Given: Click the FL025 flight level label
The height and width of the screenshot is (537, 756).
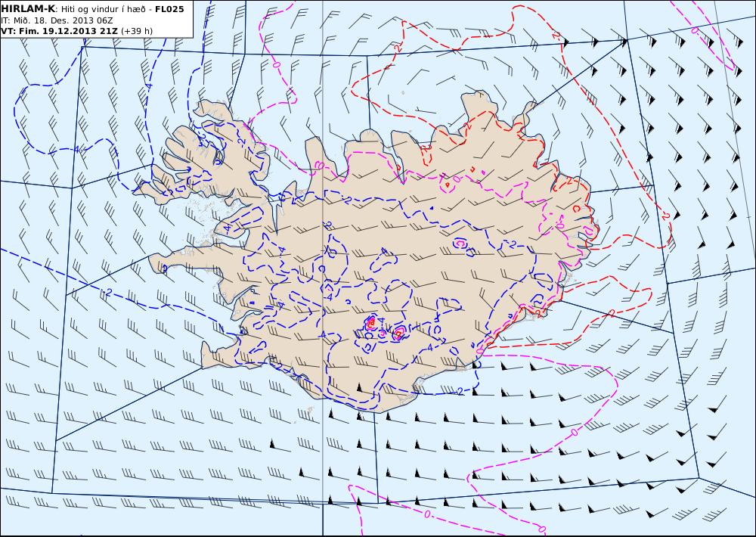Looking at the screenshot, I should pos(169,9).
